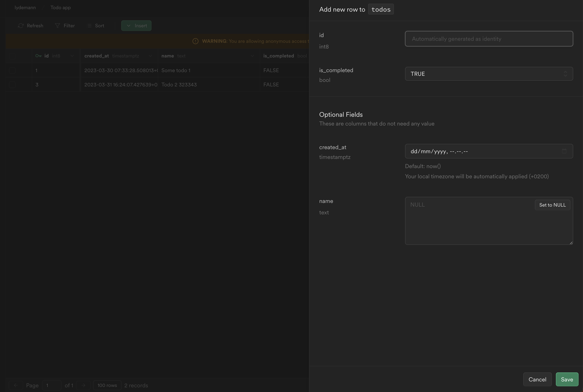This screenshot has width=583, height=392.
Task: Click the 'todos' table name badge
Action: click(381, 9)
